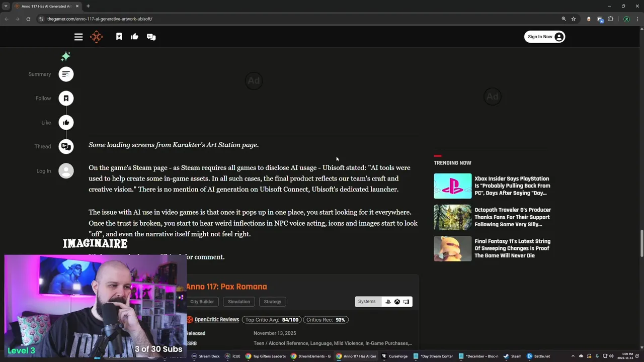
Task: Click the browser forward arrow
Action: (17, 19)
